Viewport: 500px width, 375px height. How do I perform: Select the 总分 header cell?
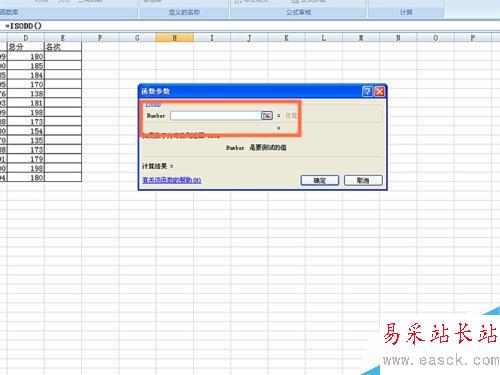point(26,47)
